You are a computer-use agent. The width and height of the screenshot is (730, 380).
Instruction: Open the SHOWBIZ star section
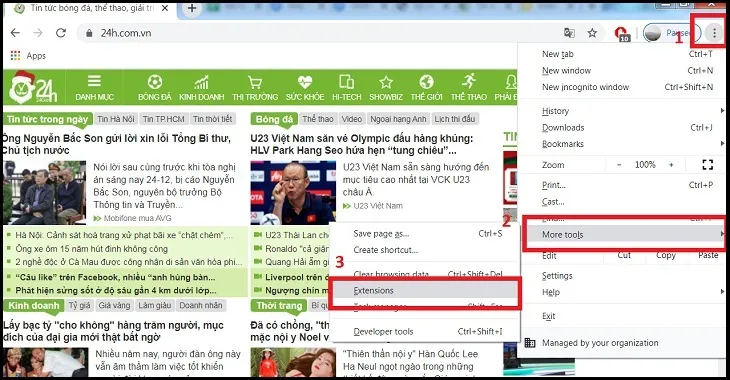pyautogui.click(x=386, y=88)
